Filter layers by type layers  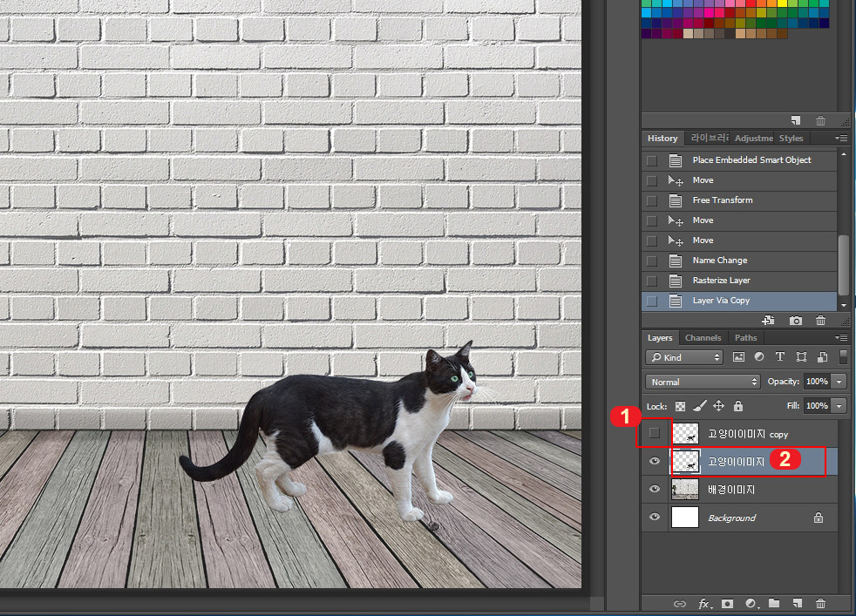[779, 357]
